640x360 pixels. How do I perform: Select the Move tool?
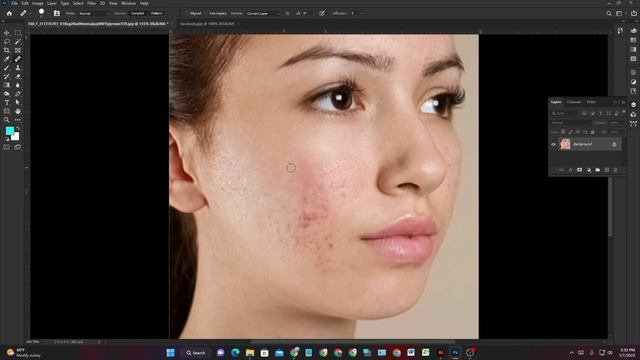coord(7,33)
